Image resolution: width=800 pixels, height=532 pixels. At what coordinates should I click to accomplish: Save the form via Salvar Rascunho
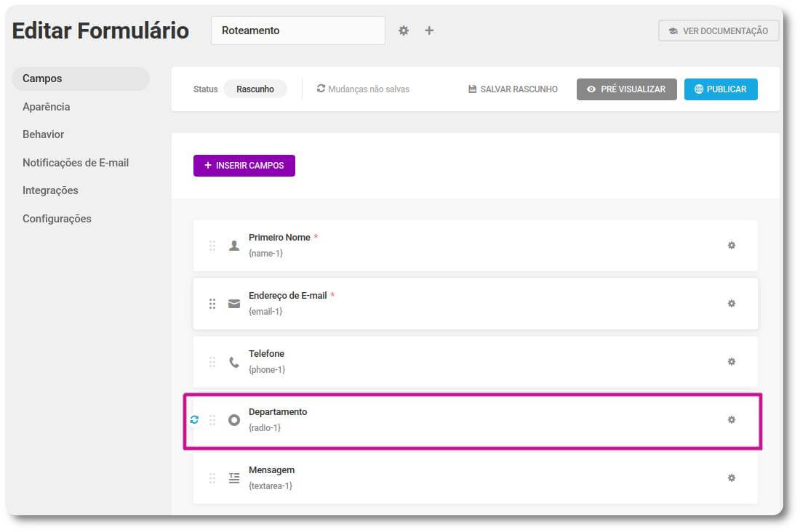click(x=513, y=89)
